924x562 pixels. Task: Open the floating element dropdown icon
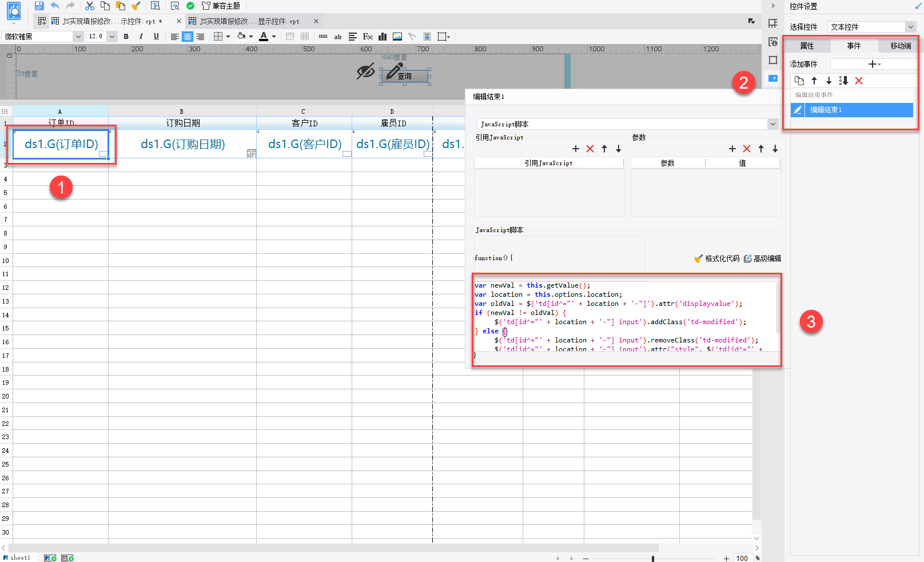[x=444, y=37]
